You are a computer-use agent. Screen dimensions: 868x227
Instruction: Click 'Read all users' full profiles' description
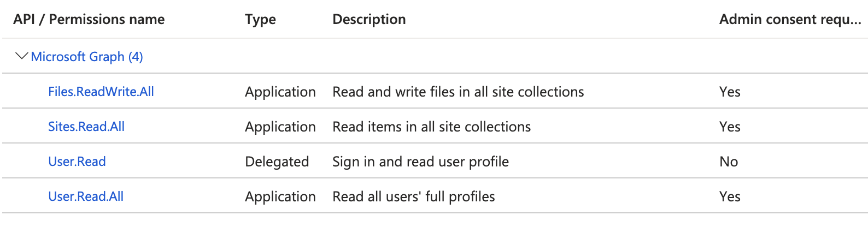pos(413,196)
